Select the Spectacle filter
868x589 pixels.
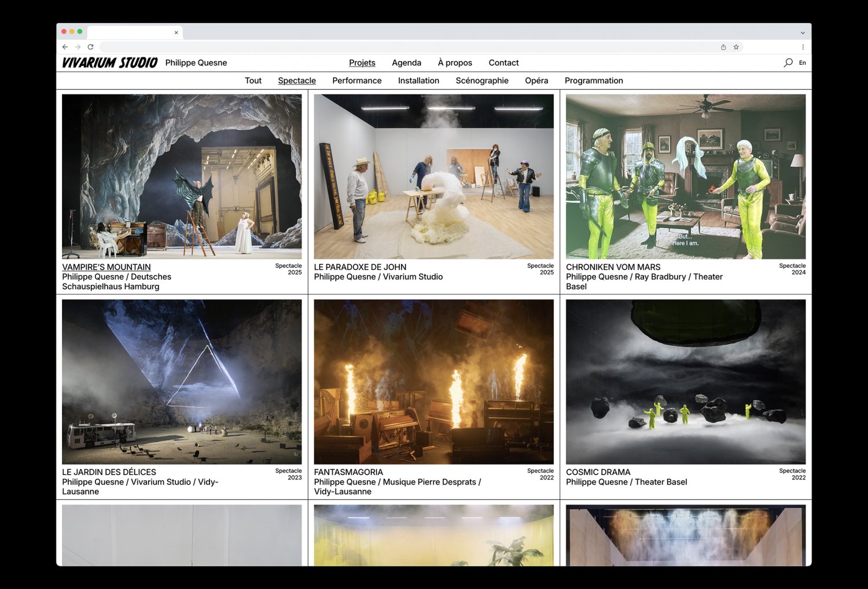point(297,81)
